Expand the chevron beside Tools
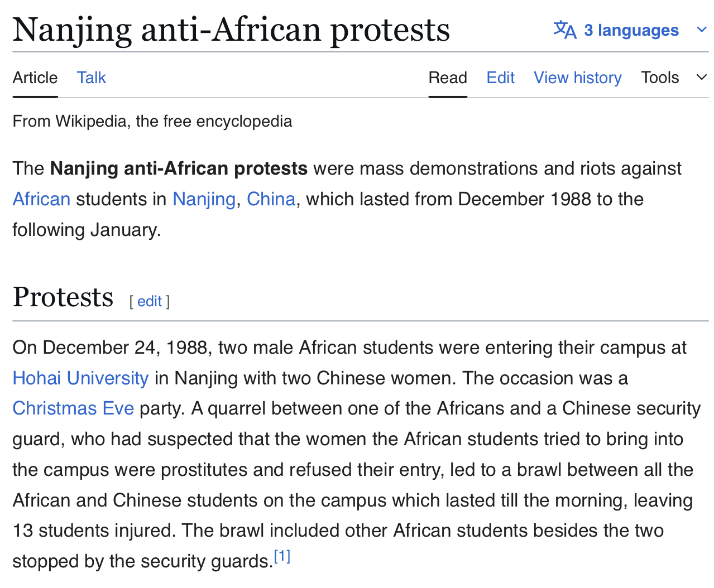 pos(702,78)
